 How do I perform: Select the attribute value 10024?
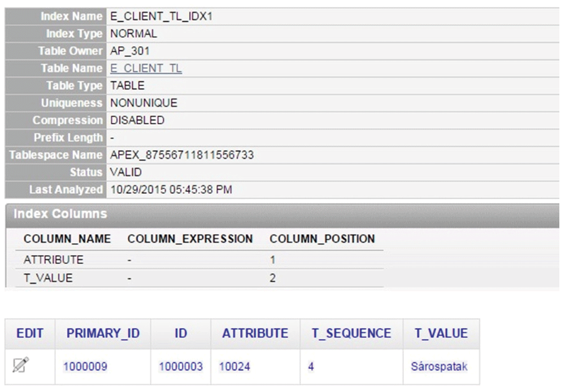(x=234, y=367)
